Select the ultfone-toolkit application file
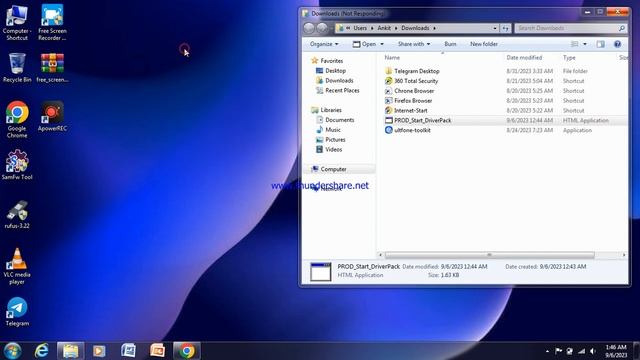The image size is (640, 360). pos(408,130)
